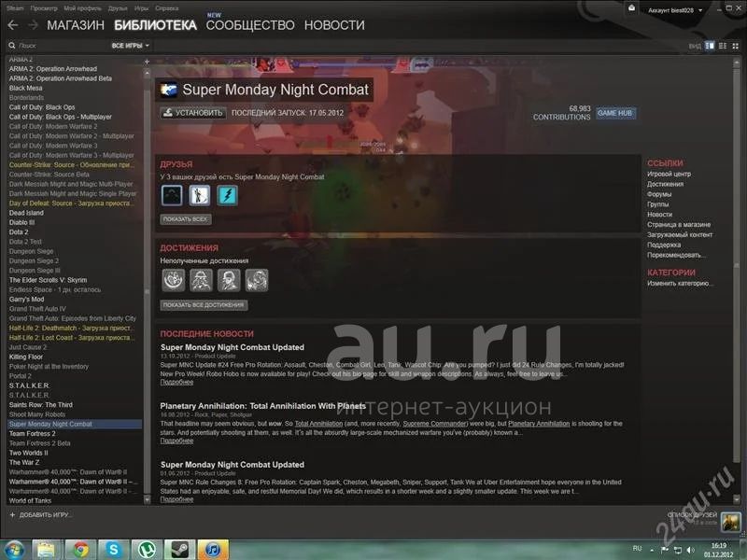The width and height of the screenshot is (747, 560).
Task: Open the Справка menu
Action: coord(167,8)
